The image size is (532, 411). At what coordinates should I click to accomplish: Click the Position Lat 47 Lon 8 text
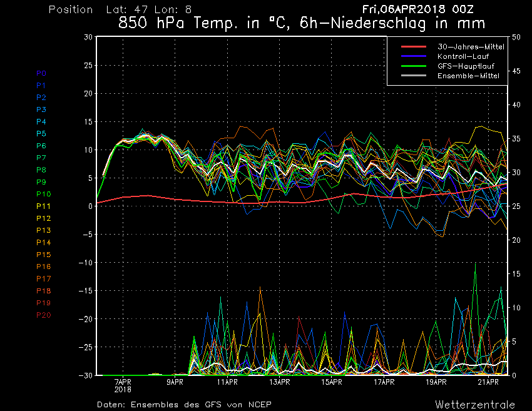(x=120, y=10)
